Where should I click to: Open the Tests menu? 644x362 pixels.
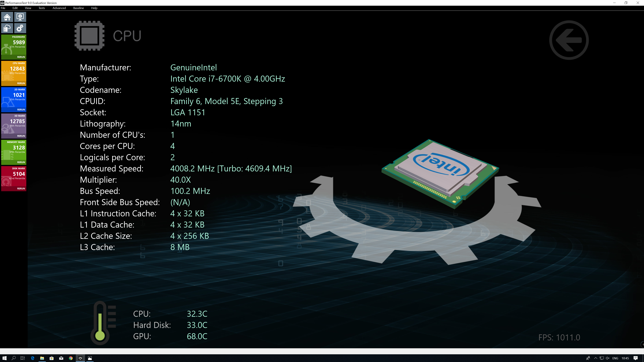[x=41, y=8]
